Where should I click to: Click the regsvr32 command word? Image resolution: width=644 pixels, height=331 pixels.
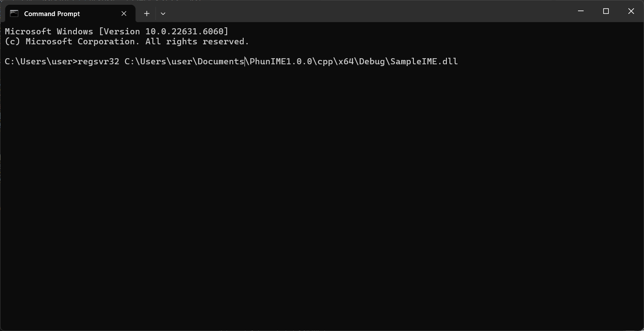tap(98, 62)
